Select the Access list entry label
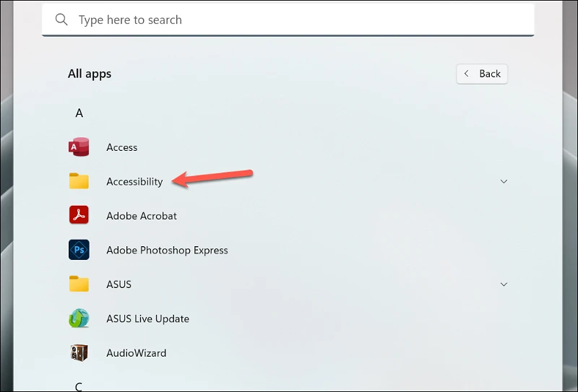 coord(121,147)
